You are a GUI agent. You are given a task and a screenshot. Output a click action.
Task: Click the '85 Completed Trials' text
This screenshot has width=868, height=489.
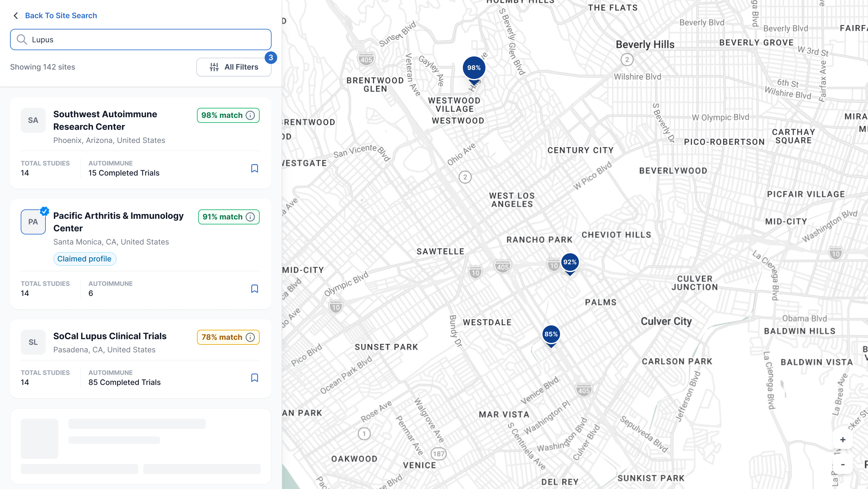click(124, 382)
